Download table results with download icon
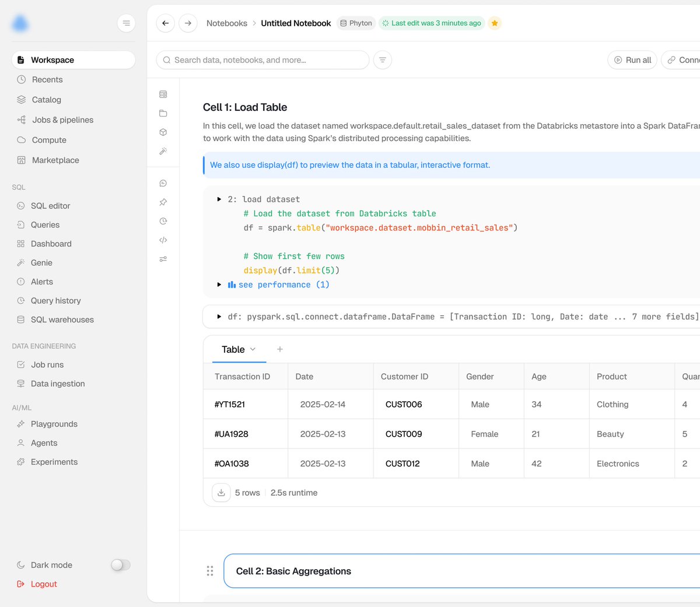 (x=221, y=493)
